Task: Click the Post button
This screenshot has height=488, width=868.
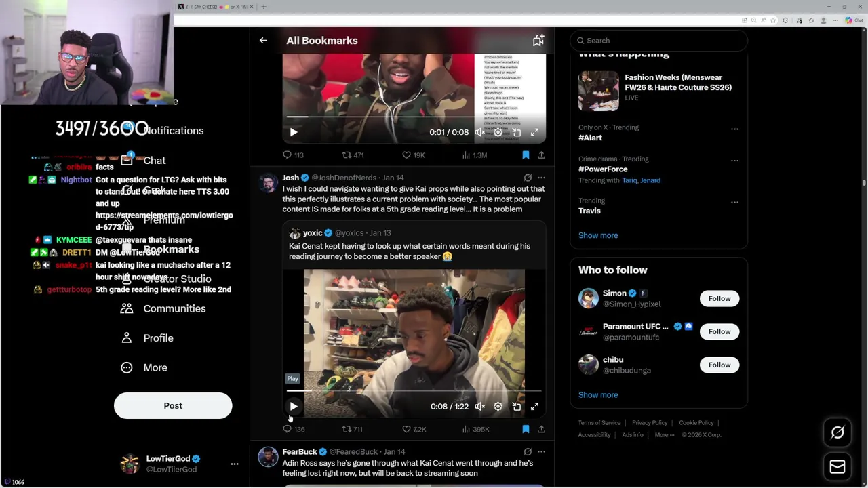Action: coord(173,405)
